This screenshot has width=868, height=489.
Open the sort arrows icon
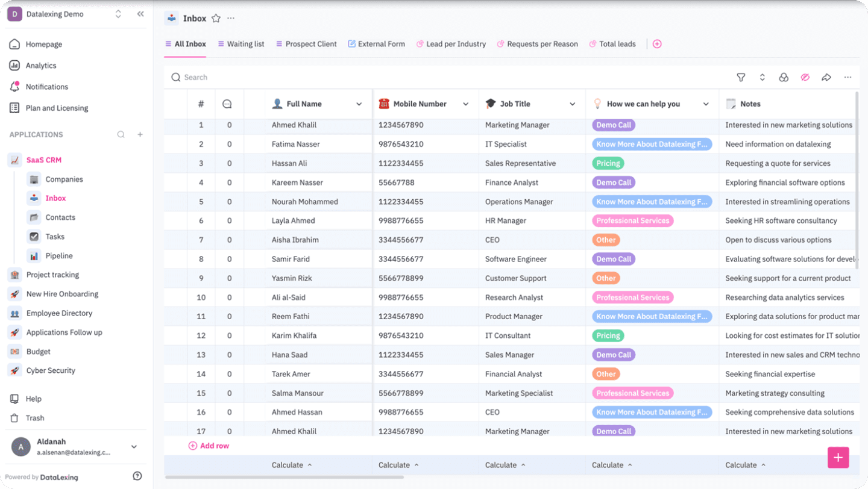pyautogui.click(x=762, y=77)
